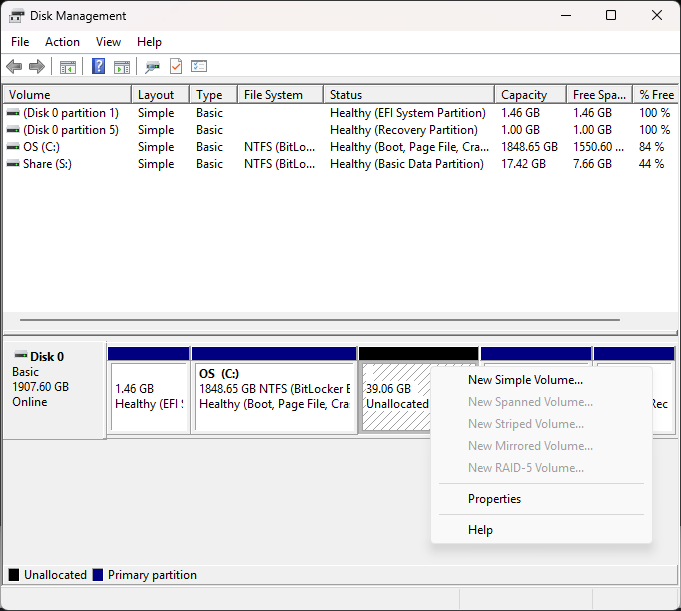Click the 1.00 GB capacity of partition 5
Image resolution: width=681 pixels, height=611 pixels.
[520, 130]
